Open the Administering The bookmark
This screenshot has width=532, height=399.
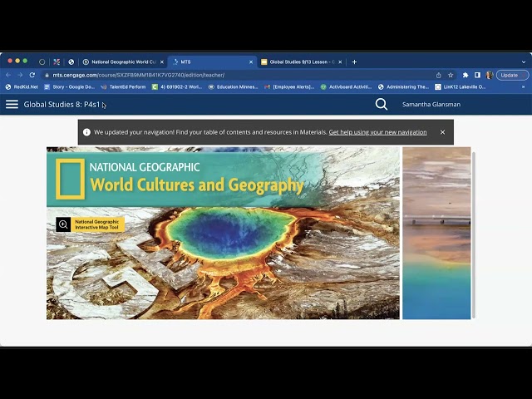(403, 87)
